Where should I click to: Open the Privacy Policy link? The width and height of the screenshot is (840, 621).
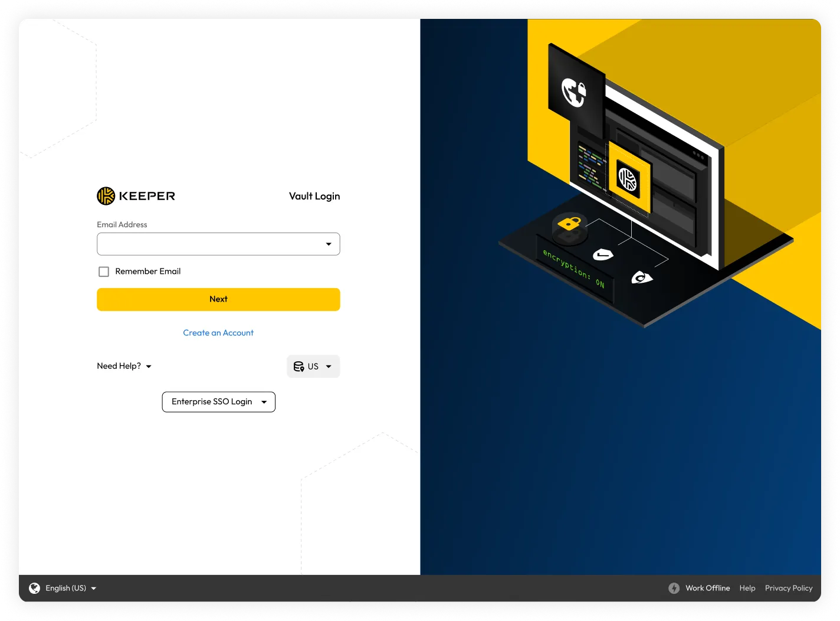pos(789,588)
